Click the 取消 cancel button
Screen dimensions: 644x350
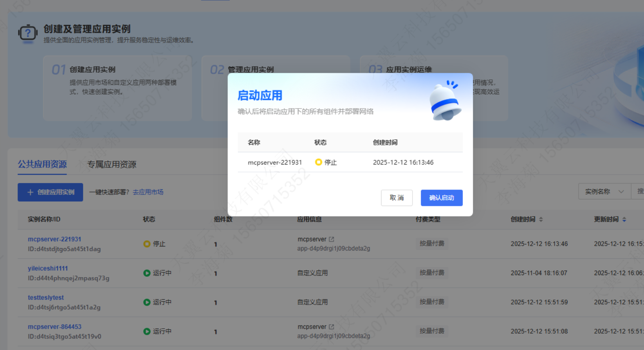tap(396, 198)
